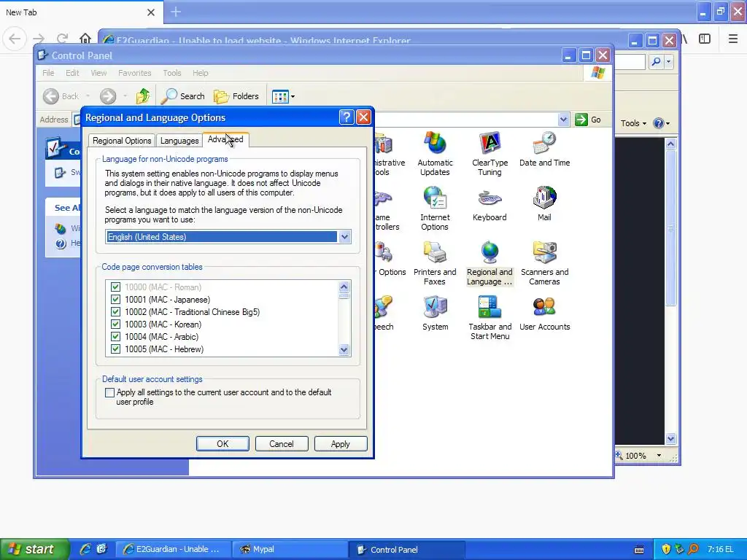
Task: Open Scanners and Cameras icon
Action: (x=544, y=262)
